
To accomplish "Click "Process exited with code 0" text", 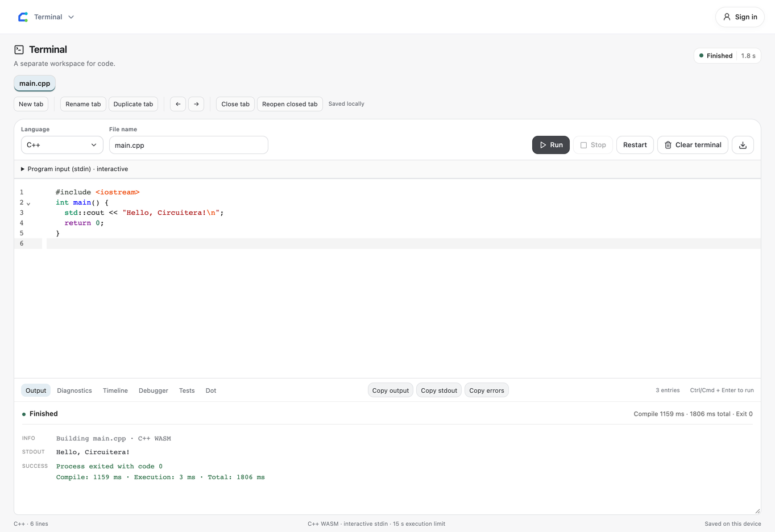I will 109,467.
